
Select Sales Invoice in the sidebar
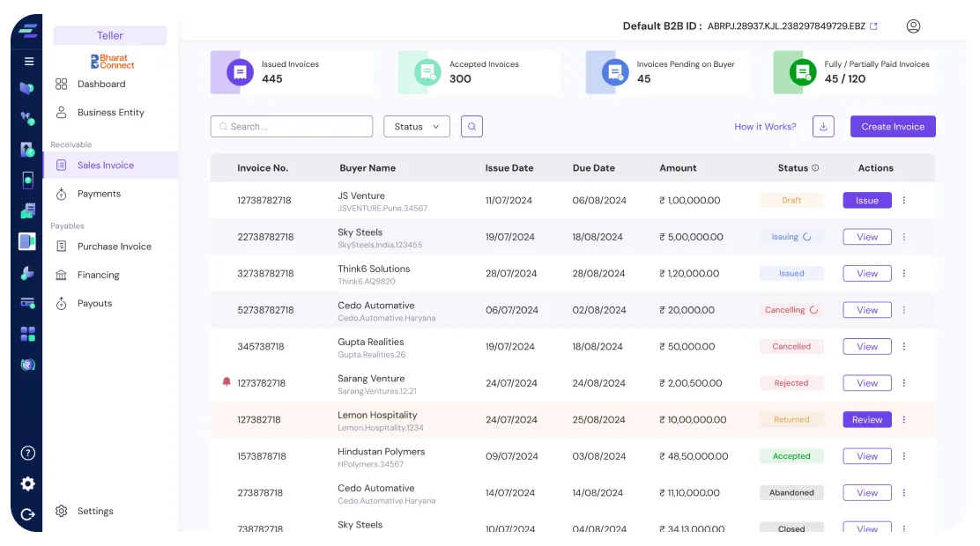106,166
